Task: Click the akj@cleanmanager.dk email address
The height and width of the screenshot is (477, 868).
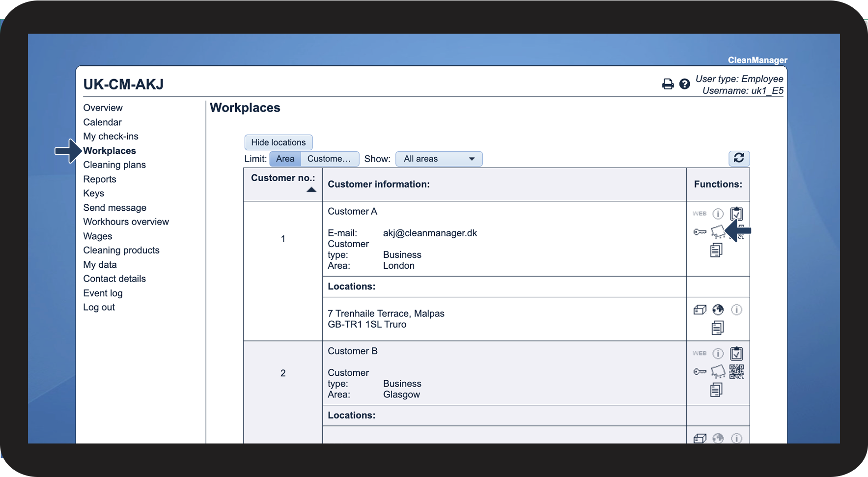Action: [x=430, y=233]
